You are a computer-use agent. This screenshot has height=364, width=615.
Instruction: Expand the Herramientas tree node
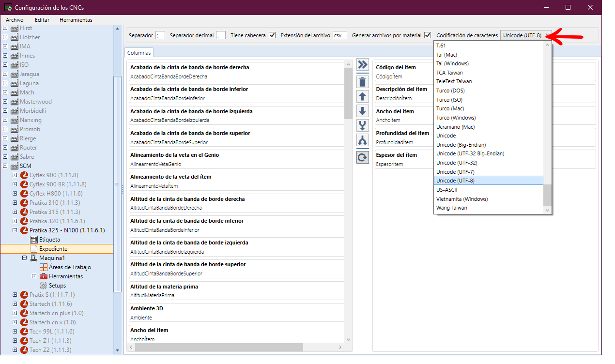coord(34,276)
